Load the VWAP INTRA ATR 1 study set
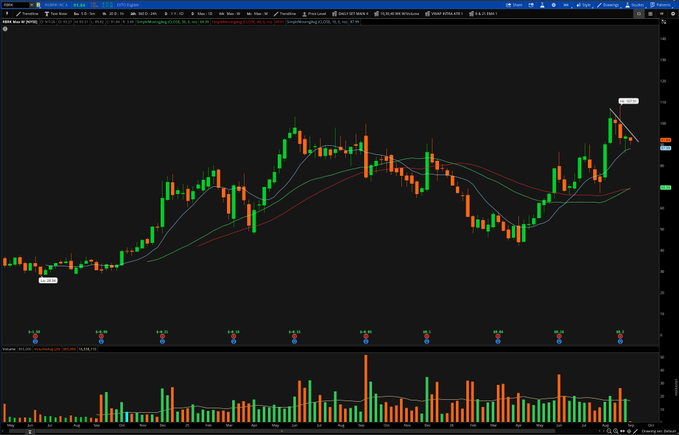679x435 pixels. (x=444, y=14)
